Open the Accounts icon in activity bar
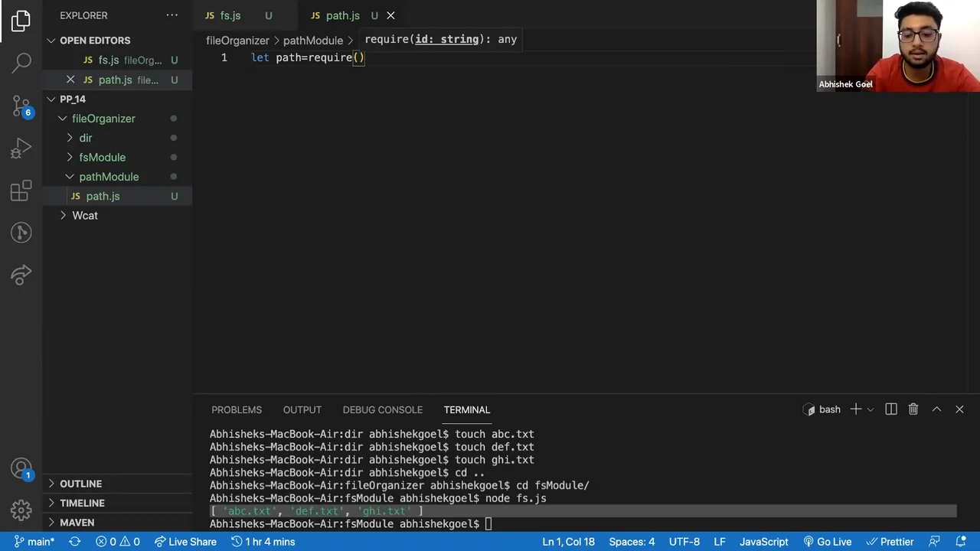980x551 pixels. (x=21, y=468)
